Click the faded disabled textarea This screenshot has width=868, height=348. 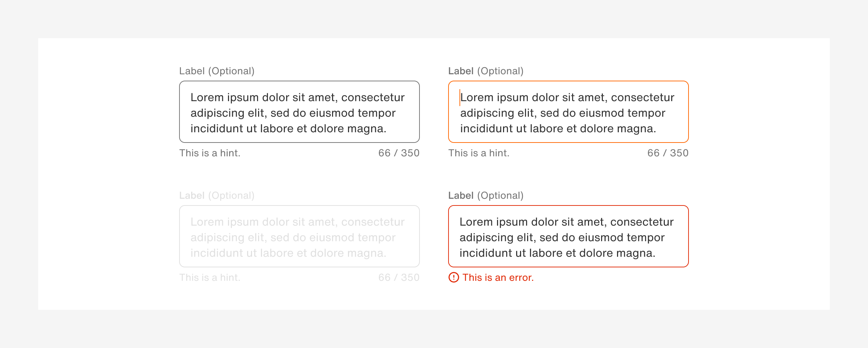pyautogui.click(x=299, y=237)
